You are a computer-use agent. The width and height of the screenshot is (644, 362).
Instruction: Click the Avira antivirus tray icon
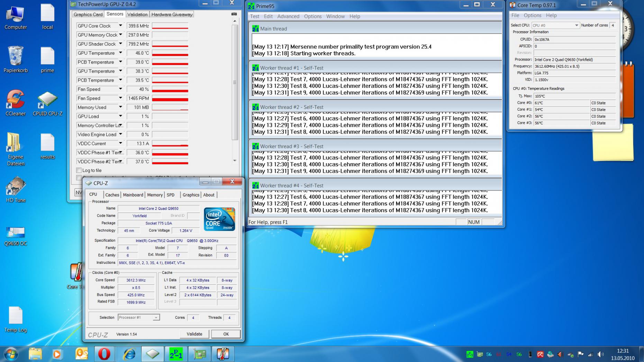pos(540,354)
